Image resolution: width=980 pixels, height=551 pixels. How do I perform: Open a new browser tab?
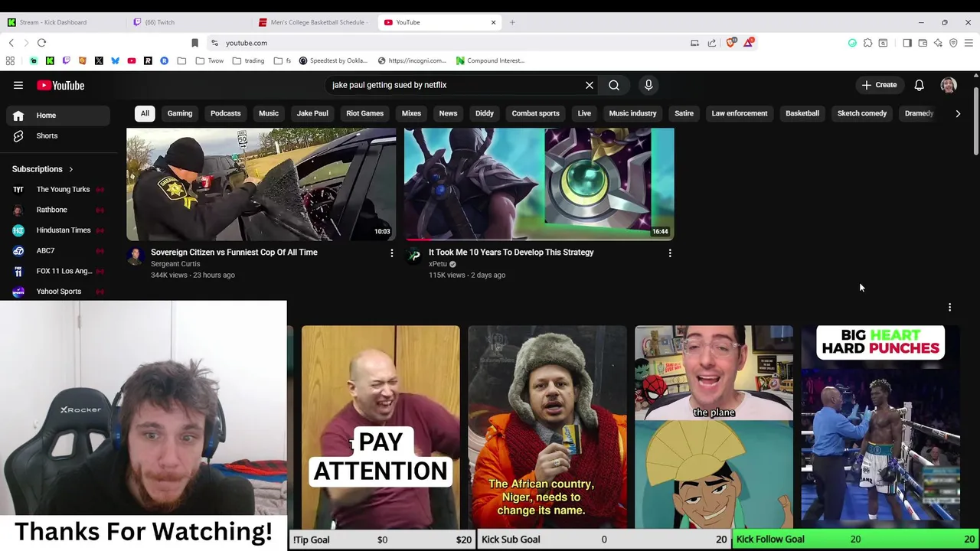[512, 22]
